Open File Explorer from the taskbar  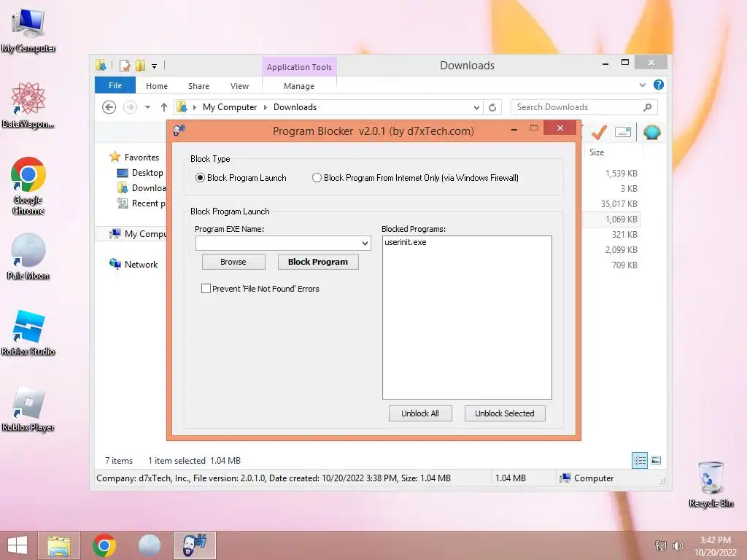pyautogui.click(x=58, y=545)
